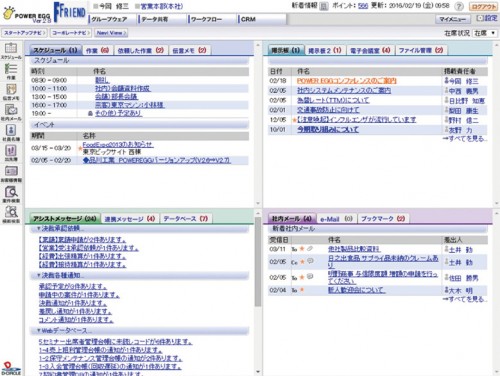Click the マイメニュー button

click(453, 19)
